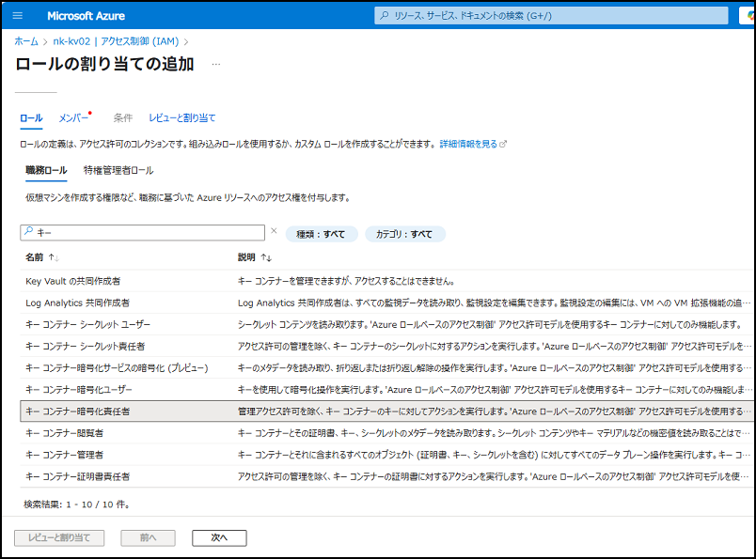Open the 詳細情報を見る link

click(468, 144)
